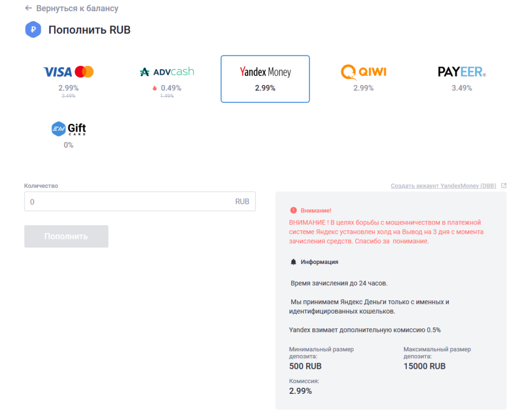Pick QIWI as payment method
This screenshot has height=420, width=524.
coord(363,79)
